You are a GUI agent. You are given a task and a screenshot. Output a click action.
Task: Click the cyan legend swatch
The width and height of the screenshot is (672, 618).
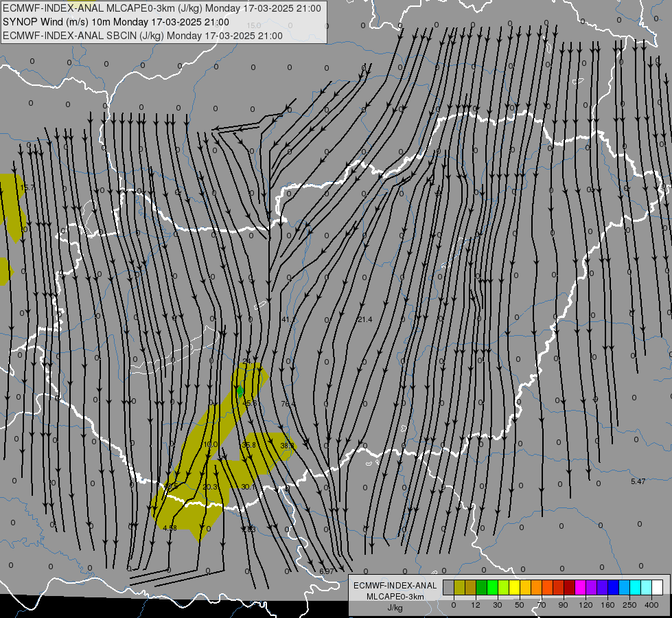(635, 587)
